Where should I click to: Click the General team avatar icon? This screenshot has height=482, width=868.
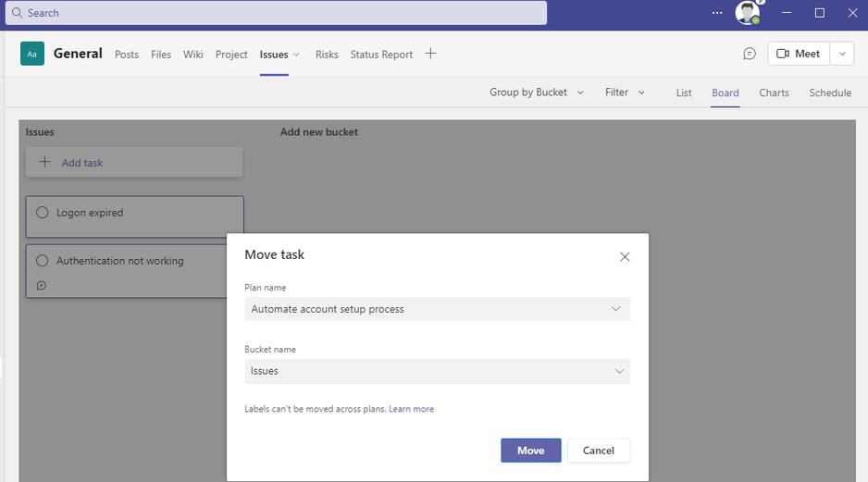[x=32, y=54]
